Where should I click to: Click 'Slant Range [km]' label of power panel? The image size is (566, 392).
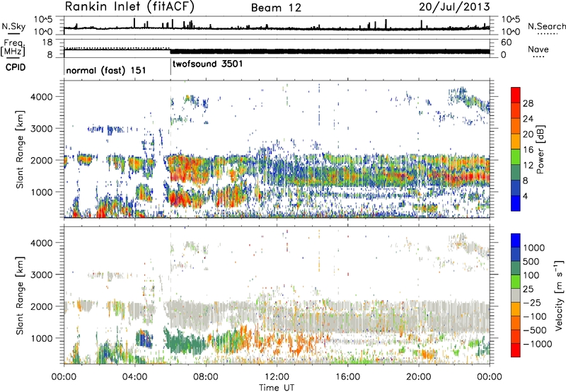point(20,149)
